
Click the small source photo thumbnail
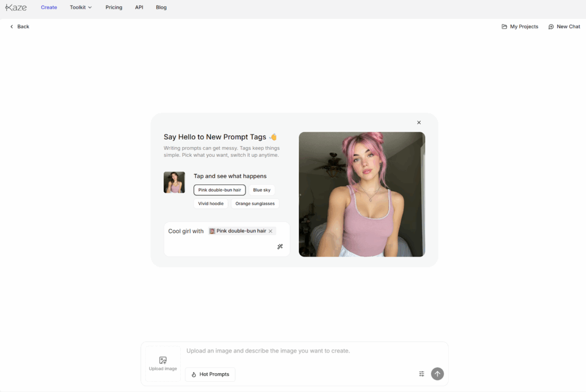[174, 183]
